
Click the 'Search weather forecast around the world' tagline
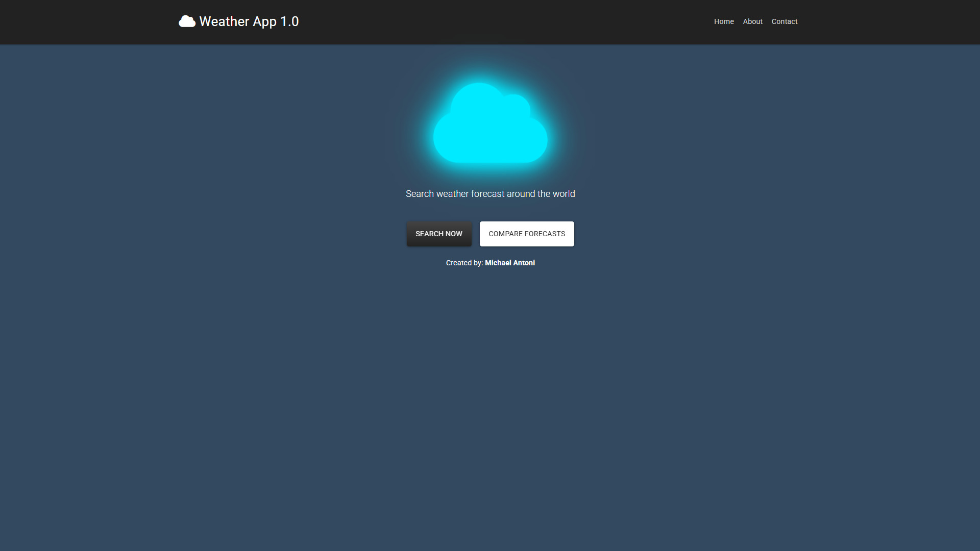490,194
